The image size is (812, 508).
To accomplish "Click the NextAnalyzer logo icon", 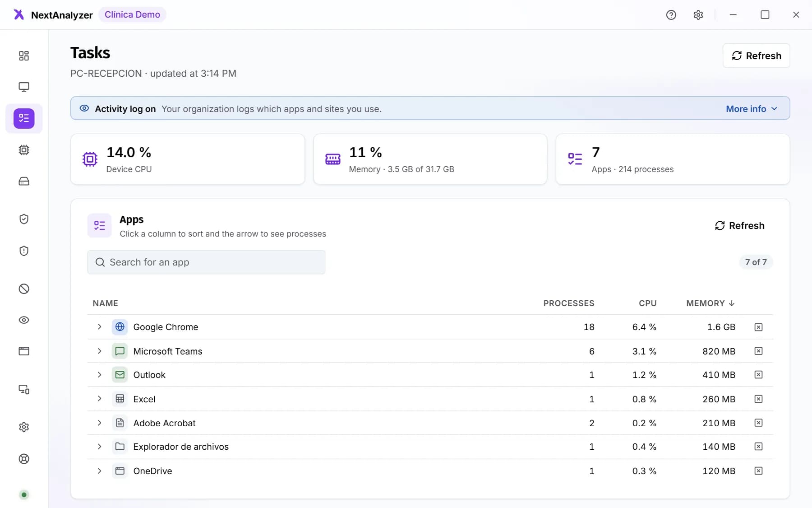I will click(18, 14).
